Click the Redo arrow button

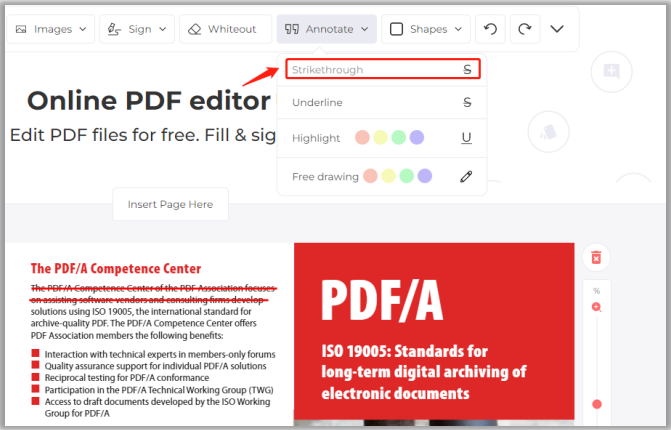coord(525,29)
